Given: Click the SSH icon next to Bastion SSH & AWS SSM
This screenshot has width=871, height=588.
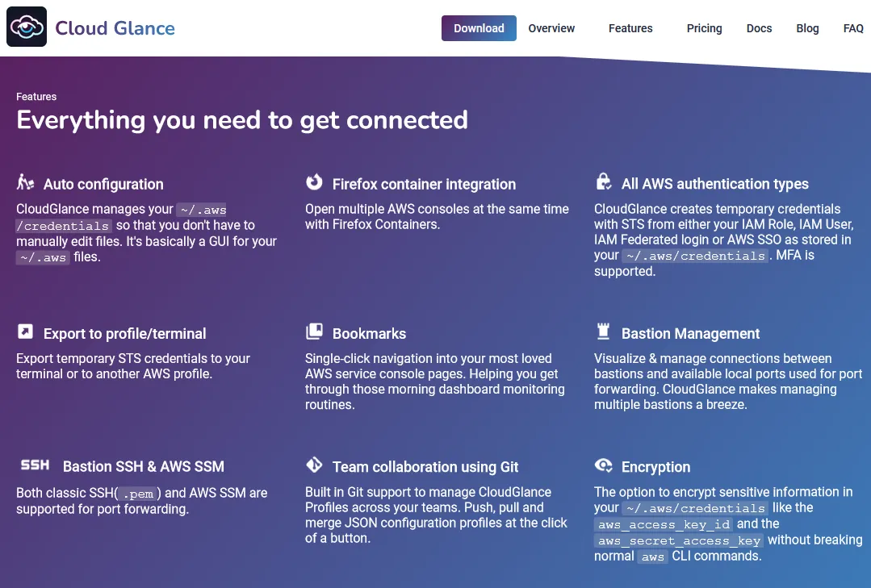Looking at the screenshot, I should click(34, 465).
